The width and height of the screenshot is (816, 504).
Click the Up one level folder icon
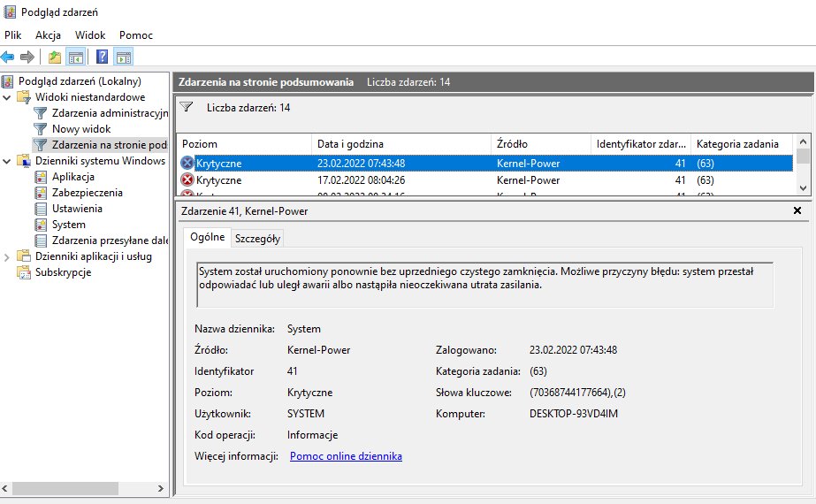(x=55, y=57)
